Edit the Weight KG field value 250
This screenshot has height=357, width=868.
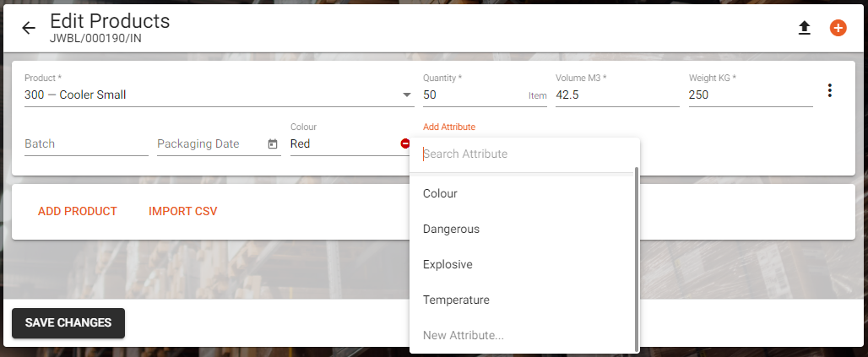(751, 95)
